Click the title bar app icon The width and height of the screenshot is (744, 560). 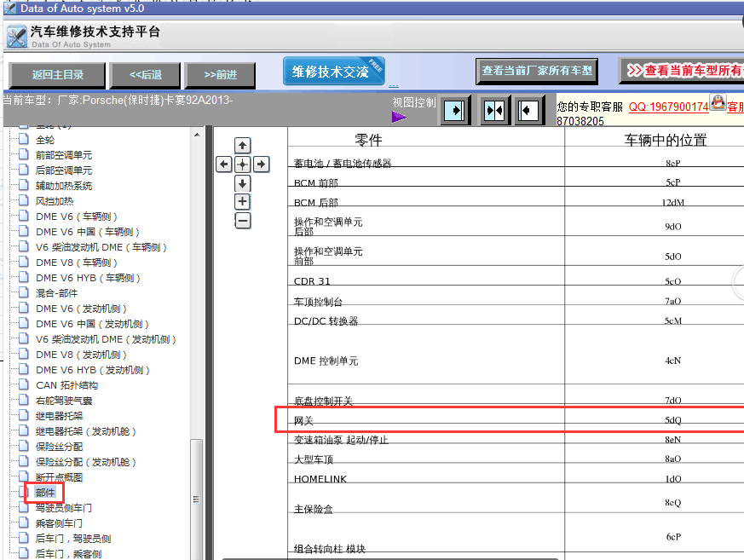9,8
